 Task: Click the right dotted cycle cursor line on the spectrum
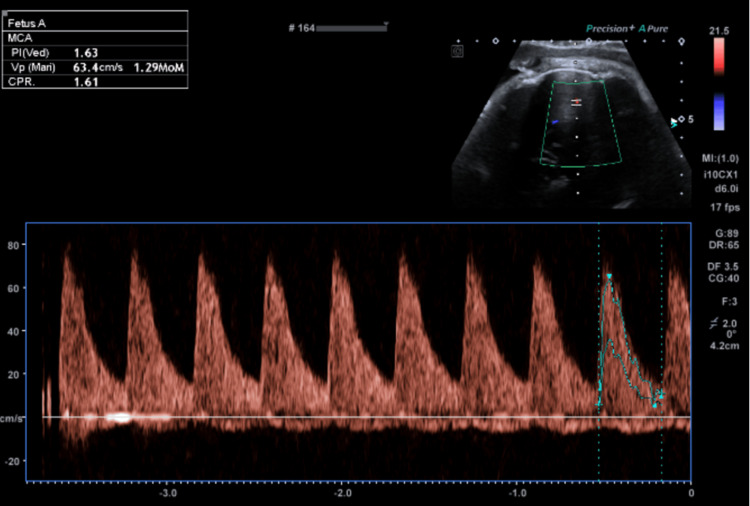(662, 352)
